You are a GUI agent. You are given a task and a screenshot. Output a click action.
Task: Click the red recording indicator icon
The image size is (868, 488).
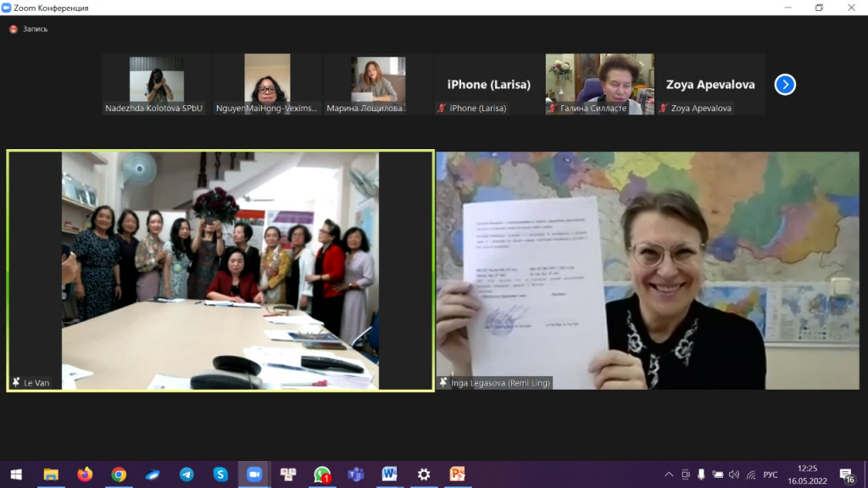pyautogui.click(x=14, y=29)
